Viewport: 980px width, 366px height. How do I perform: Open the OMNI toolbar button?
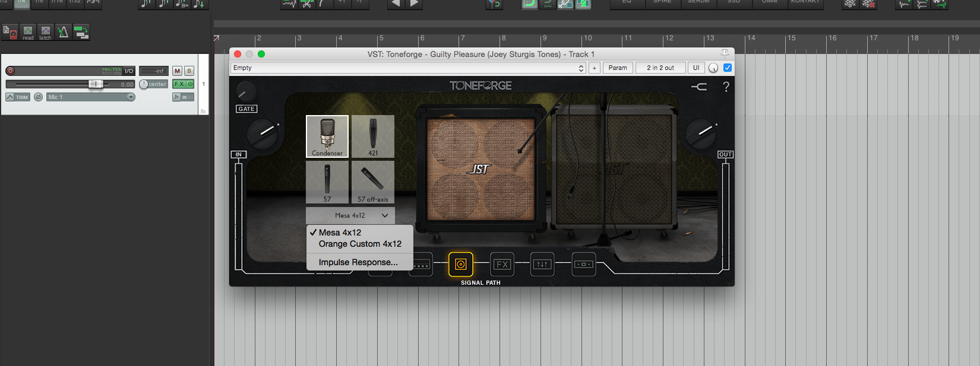click(x=770, y=3)
